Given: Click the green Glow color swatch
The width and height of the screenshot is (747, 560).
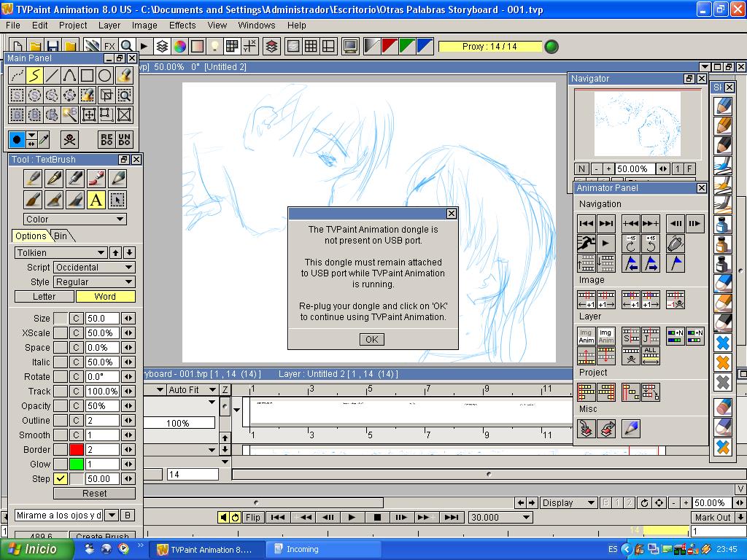Looking at the screenshot, I should pos(76,464).
